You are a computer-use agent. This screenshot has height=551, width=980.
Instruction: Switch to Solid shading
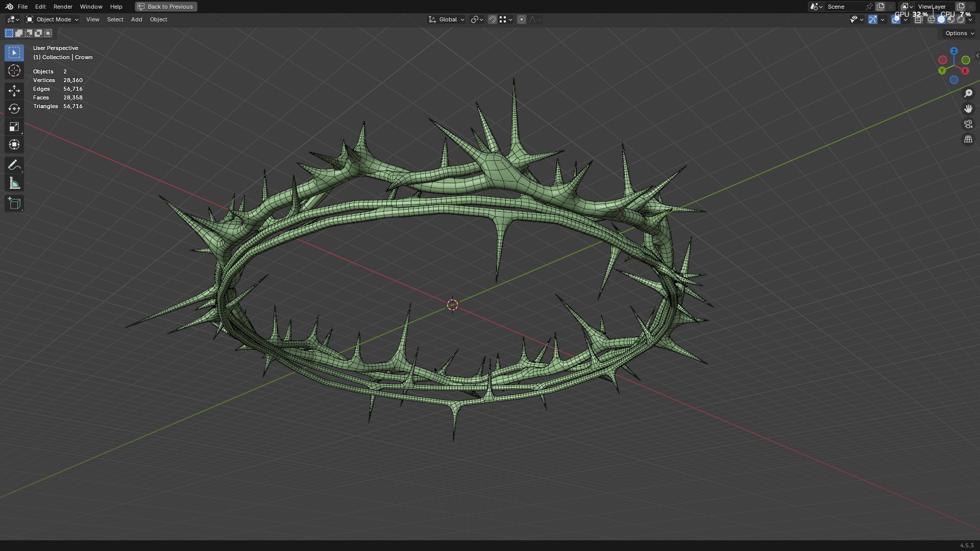point(941,19)
